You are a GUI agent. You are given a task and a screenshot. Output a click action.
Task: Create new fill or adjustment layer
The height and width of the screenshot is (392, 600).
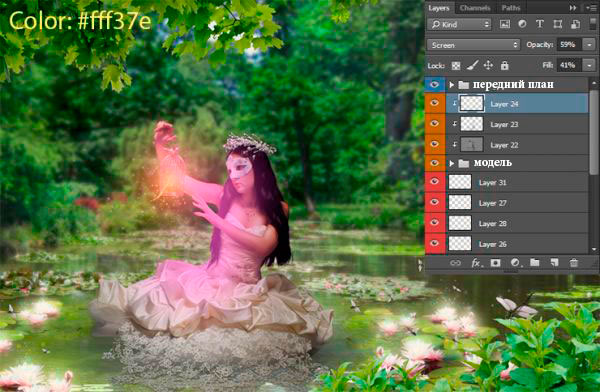[x=515, y=263]
